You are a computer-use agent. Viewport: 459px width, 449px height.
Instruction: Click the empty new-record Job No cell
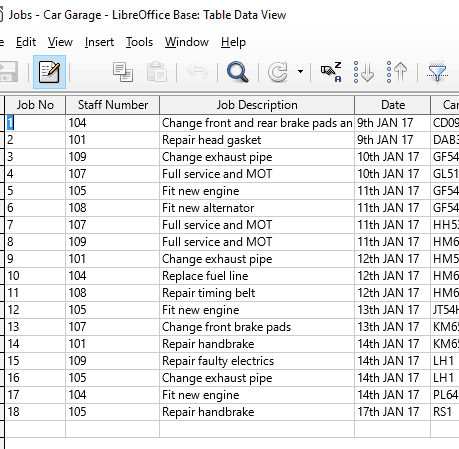point(35,429)
